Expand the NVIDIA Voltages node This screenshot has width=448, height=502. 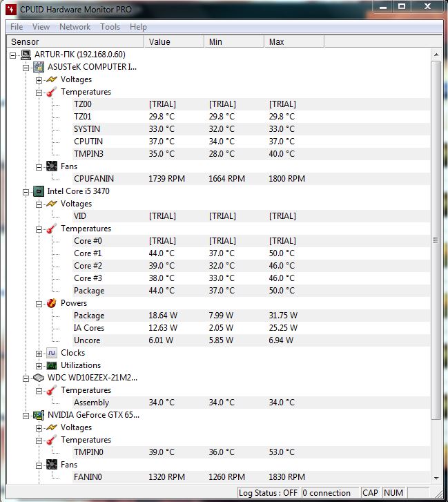tap(39, 428)
